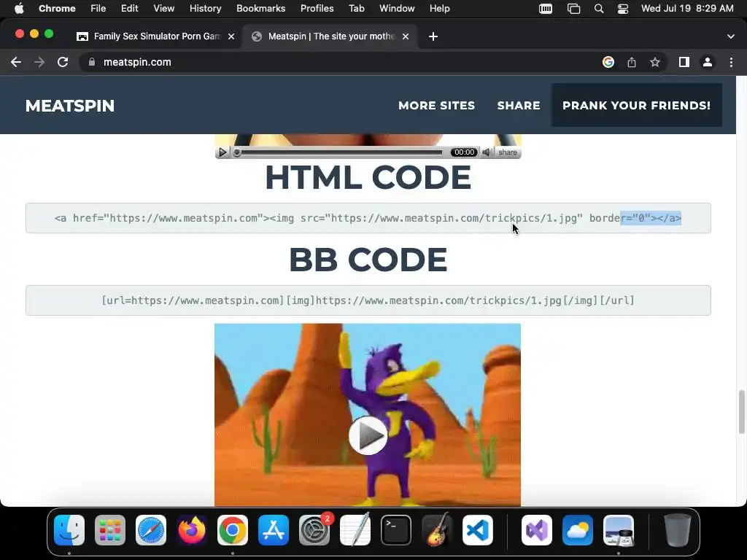Open GarageBand from the dock
This screenshot has width=747, height=560.
click(437, 530)
